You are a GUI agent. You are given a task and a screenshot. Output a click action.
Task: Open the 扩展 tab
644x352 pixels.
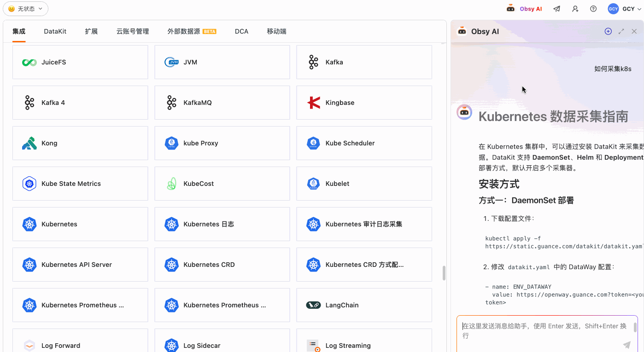point(91,31)
